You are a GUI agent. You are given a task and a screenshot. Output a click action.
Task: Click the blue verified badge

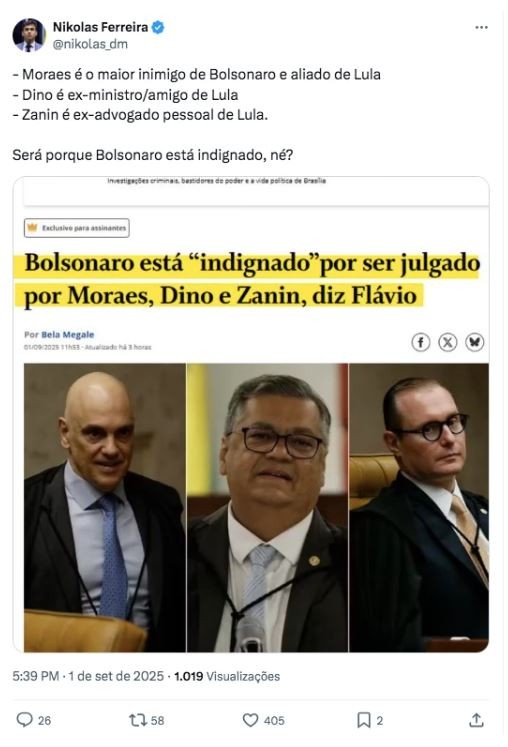(158, 28)
